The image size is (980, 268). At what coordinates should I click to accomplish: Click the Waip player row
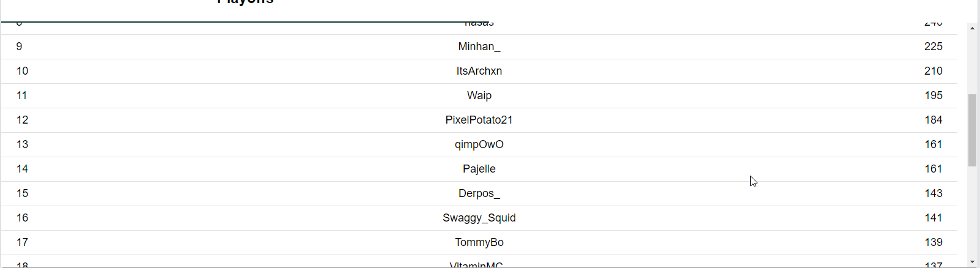pyautogui.click(x=479, y=95)
